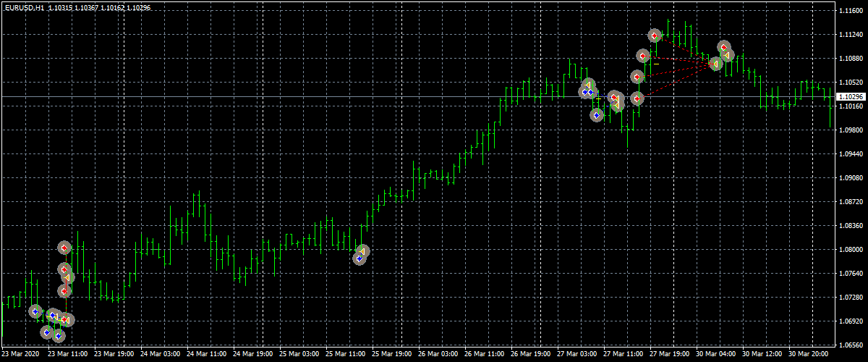Click price axis label 1.10520
This screenshot has height=362, width=868.
[851, 83]
